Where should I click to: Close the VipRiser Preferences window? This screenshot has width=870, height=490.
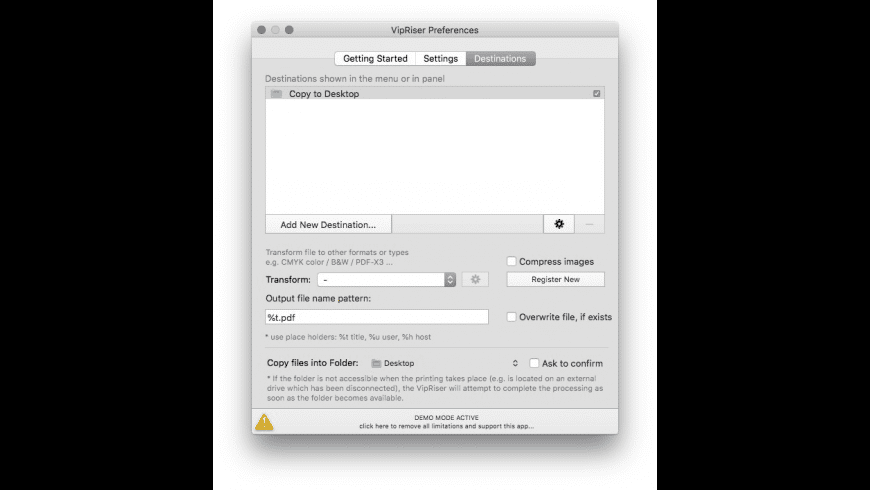point(261,30)
